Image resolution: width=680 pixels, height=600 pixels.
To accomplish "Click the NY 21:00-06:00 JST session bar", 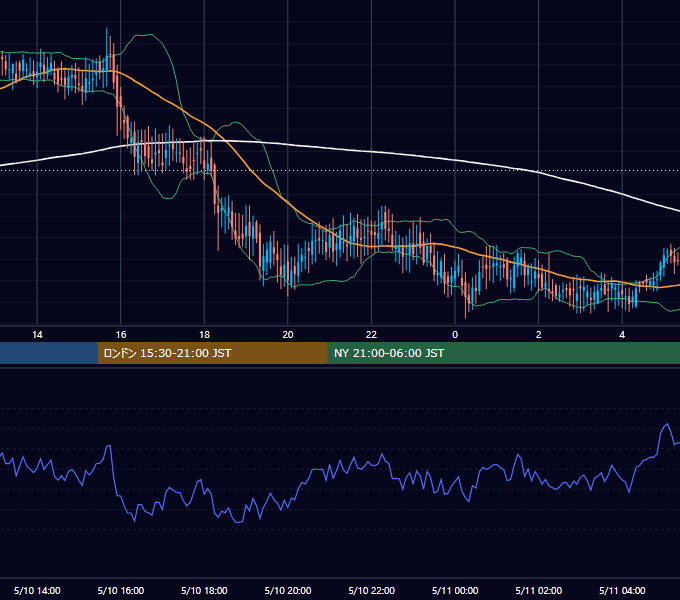I will [503, 353].
